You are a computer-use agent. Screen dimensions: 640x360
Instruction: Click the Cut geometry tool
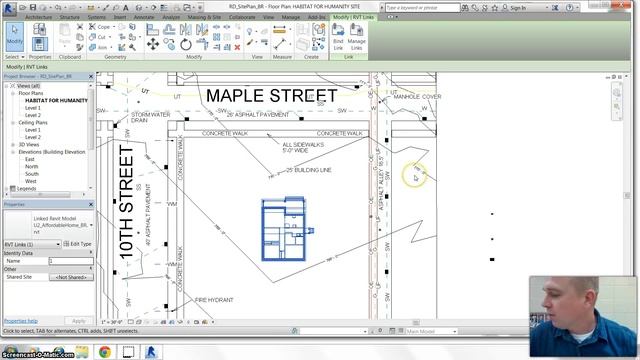click(x=98, y=37)
